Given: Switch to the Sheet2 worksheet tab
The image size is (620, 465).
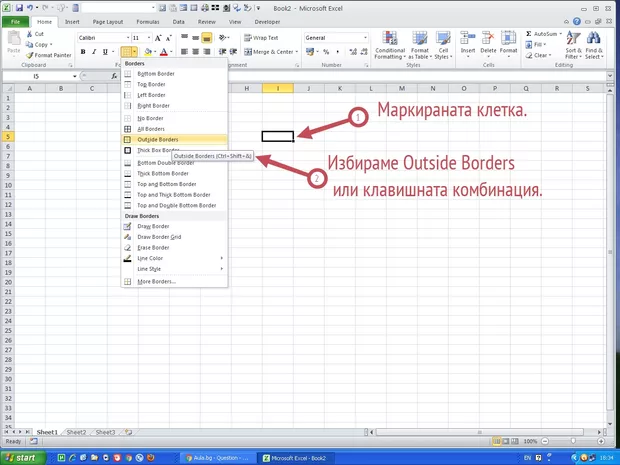Looking at the screenshot, I should click(76, 432).
